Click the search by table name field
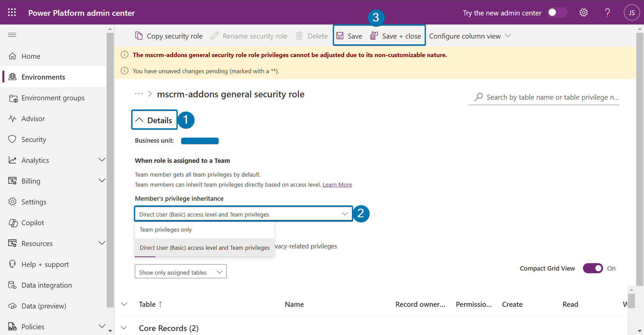Viewport: 644px width, 335px height. click(544, 97)
